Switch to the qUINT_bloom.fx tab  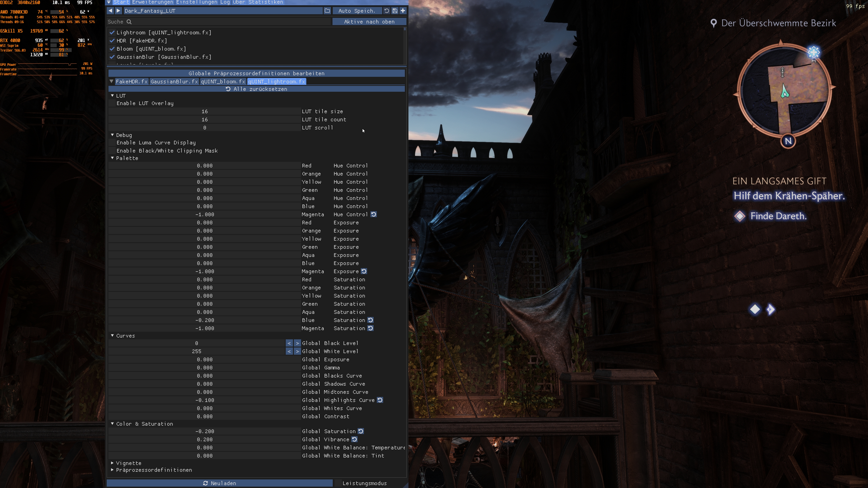click(x=223, y=82)
